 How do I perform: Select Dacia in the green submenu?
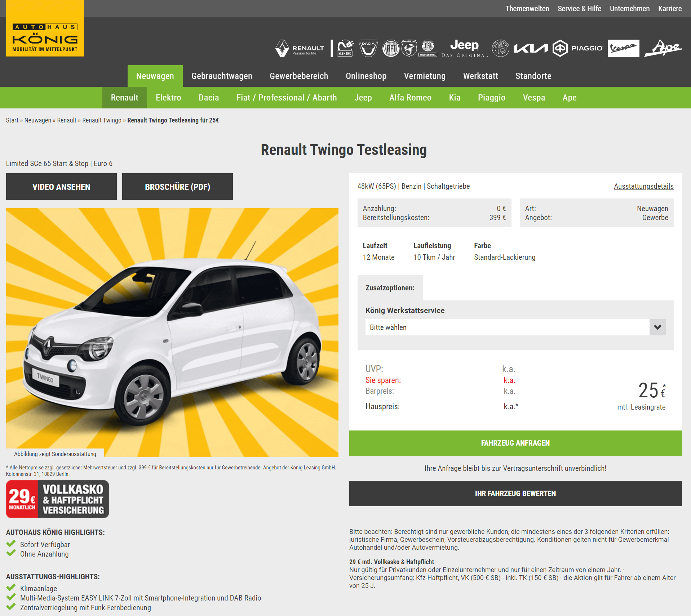pos(209,98)
